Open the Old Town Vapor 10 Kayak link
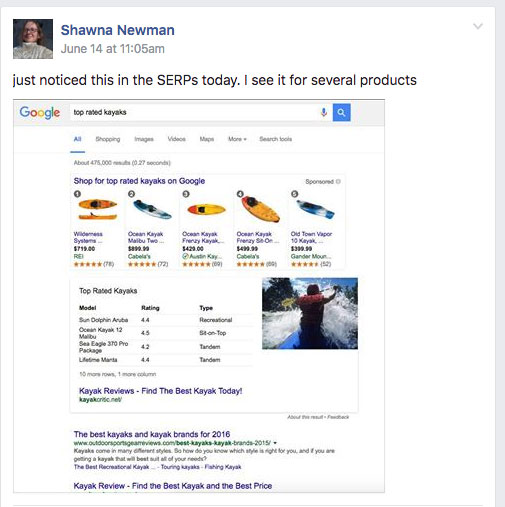 click(x=311, y=237)
